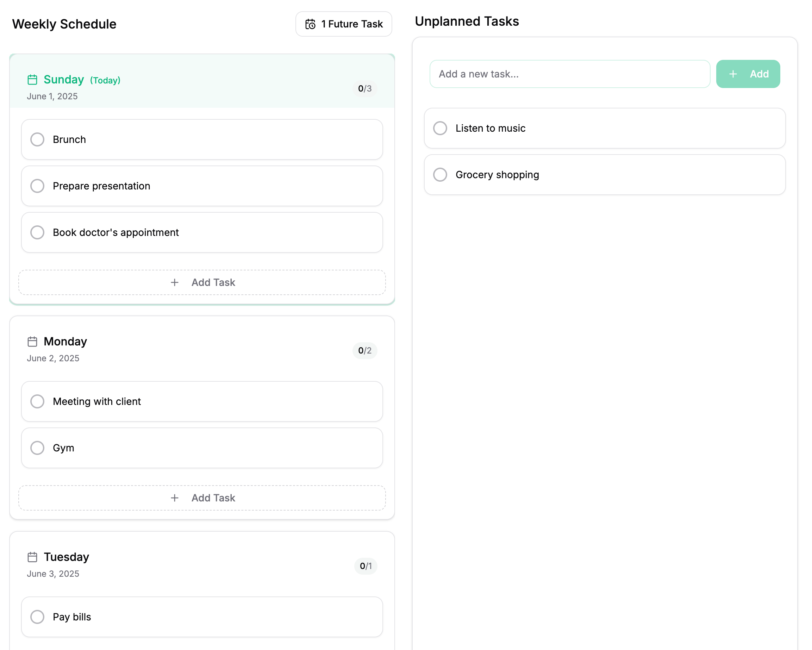The image size is (812, 650).
Task: Mark Prepare presentation complete
Action: click(x=37, y=186)
